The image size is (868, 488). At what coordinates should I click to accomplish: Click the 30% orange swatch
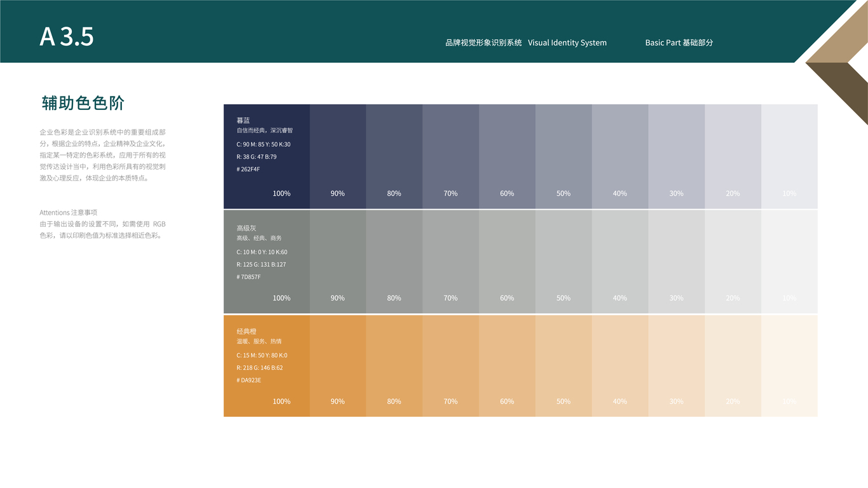click(x=677, y=366)
